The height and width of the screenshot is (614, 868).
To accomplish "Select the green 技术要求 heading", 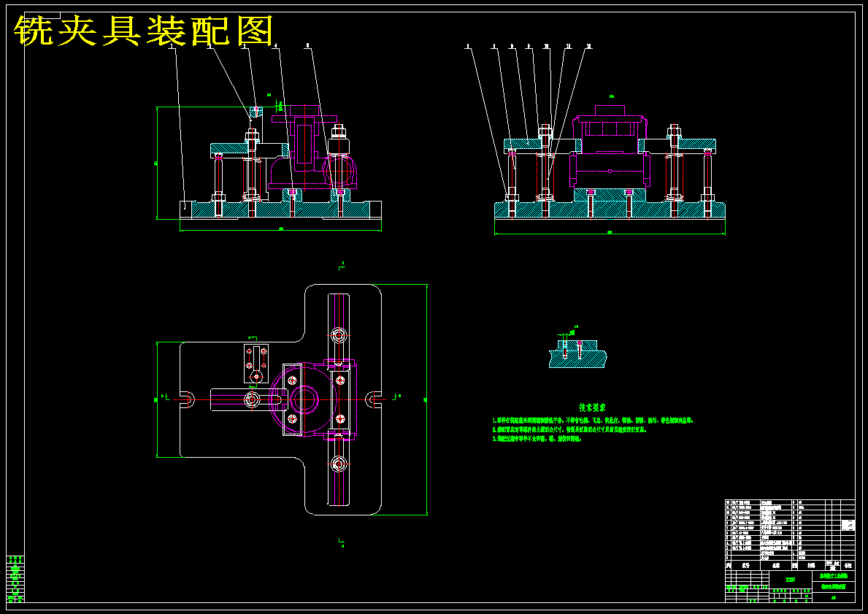I will (x=592, y=407).
